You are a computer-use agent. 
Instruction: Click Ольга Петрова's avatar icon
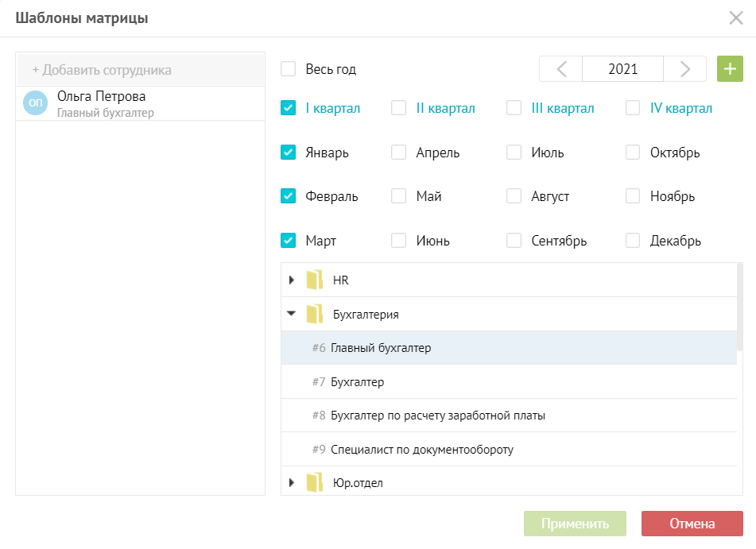tap(35, 103)
